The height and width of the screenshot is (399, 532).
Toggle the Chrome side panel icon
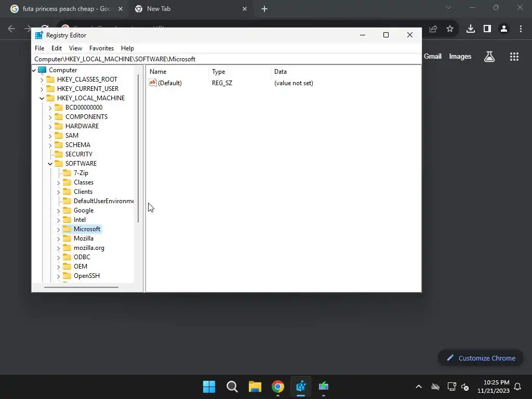click(x=487, y=29)
